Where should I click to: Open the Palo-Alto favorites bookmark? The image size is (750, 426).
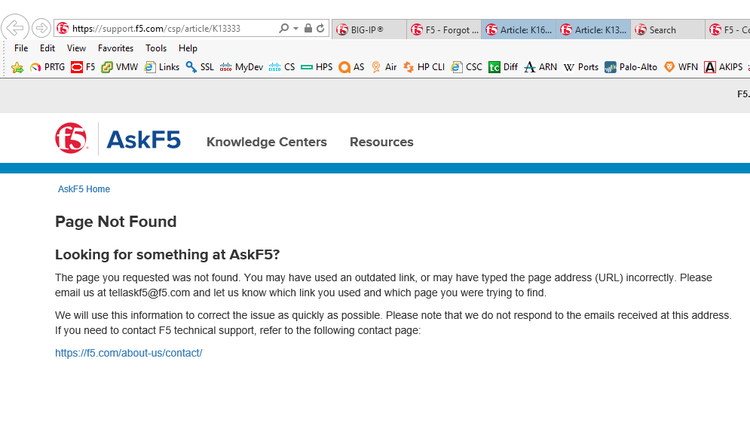[x=631, y=67]
